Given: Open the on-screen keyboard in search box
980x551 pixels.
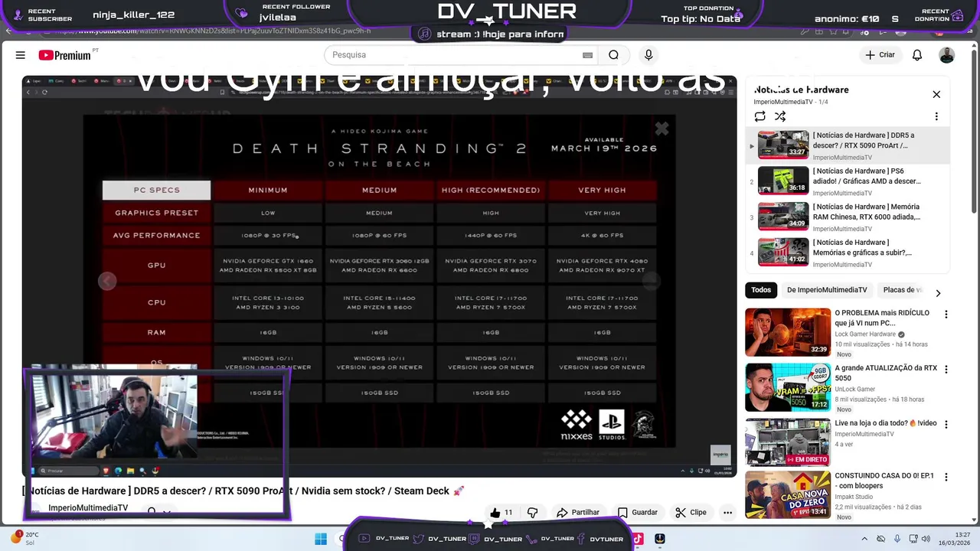Looking at the screenshot, I should click(x=587, y=55).
